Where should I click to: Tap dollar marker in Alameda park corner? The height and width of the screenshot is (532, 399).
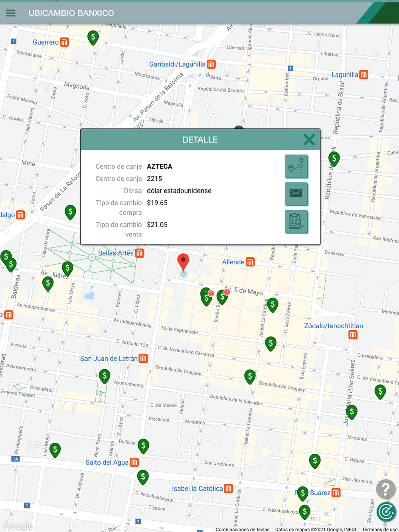67,269
